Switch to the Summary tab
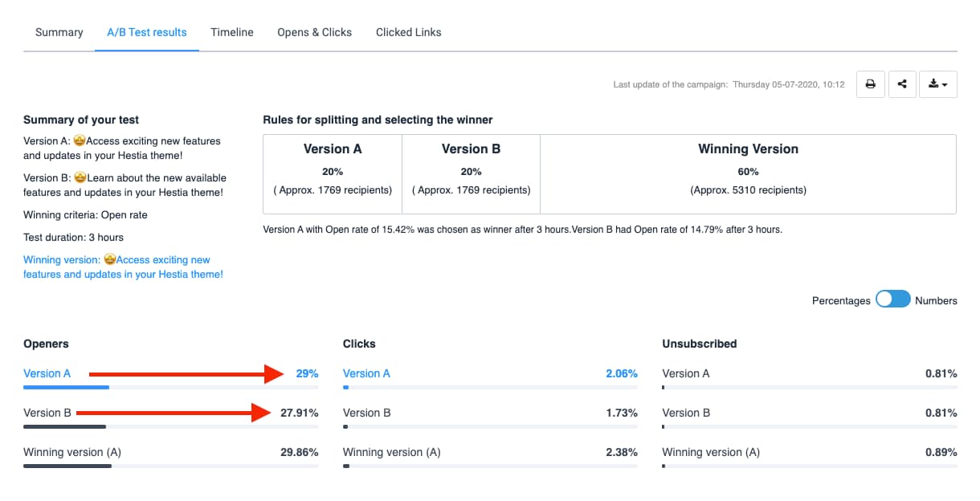This screenshot has height=501, width=980. click(x=58, y=32)
